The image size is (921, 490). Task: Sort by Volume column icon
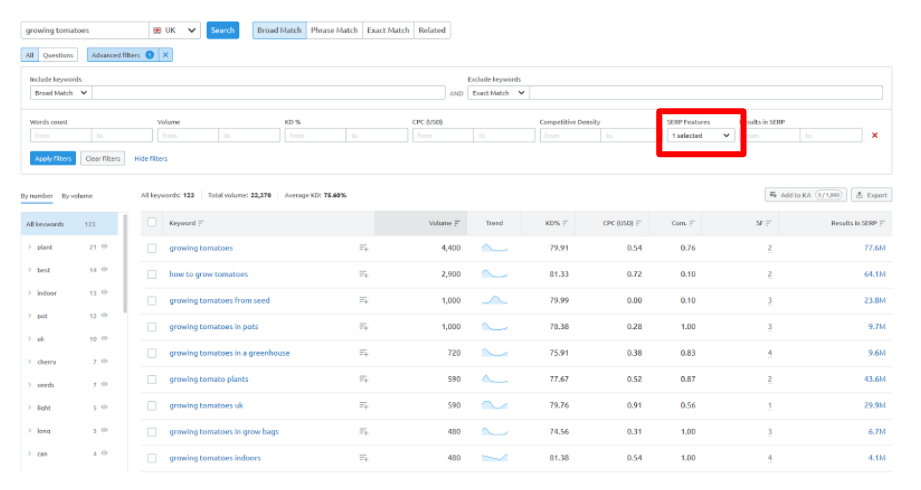coord(457,223)
